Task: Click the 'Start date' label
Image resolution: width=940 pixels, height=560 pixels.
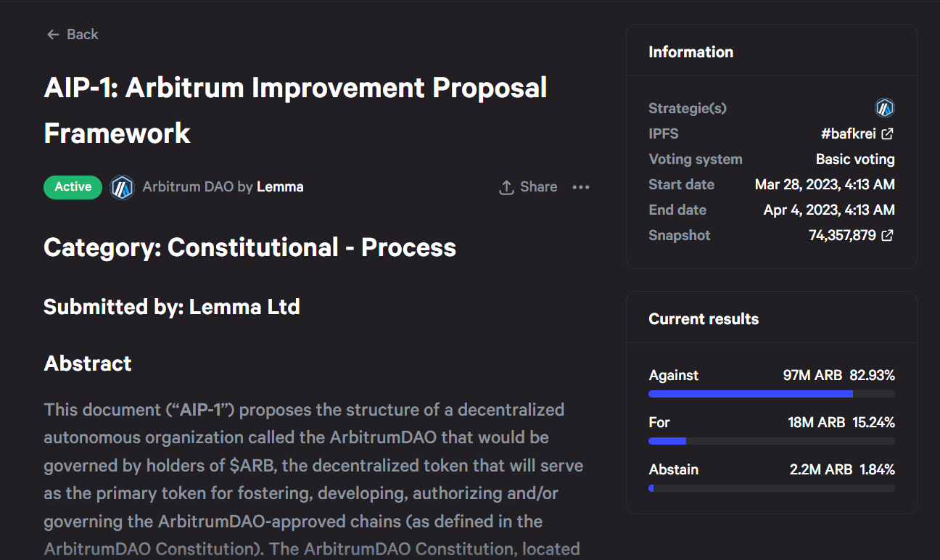Action: (x=681, y=184)
